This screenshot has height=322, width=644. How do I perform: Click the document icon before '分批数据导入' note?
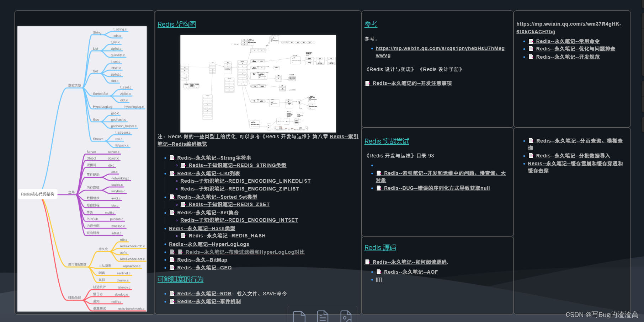(x=531, y=156)
